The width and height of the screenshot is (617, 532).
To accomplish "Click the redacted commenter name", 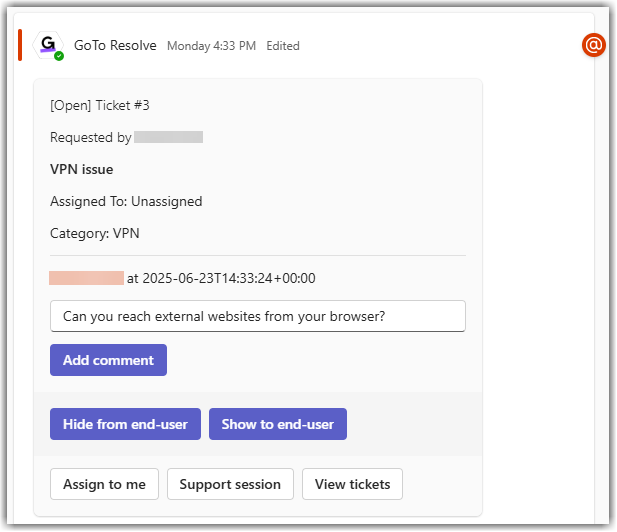I will (86, 278).
